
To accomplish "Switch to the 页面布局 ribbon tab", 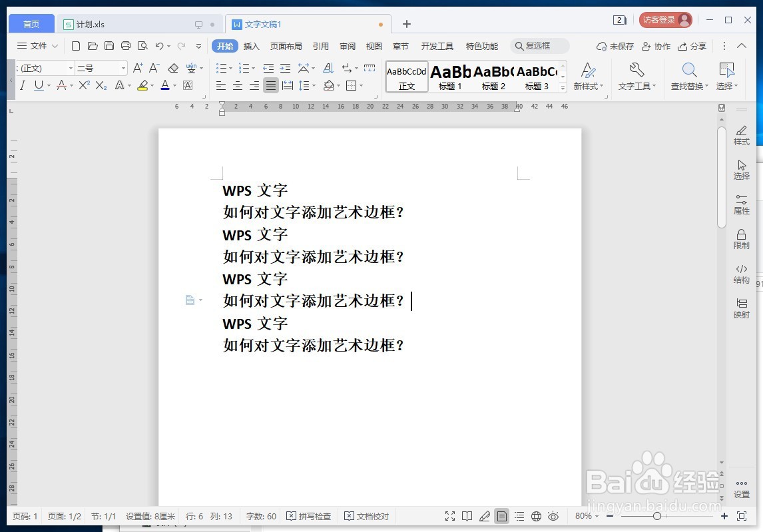I will pyautogui.click(x=286, y=46).
